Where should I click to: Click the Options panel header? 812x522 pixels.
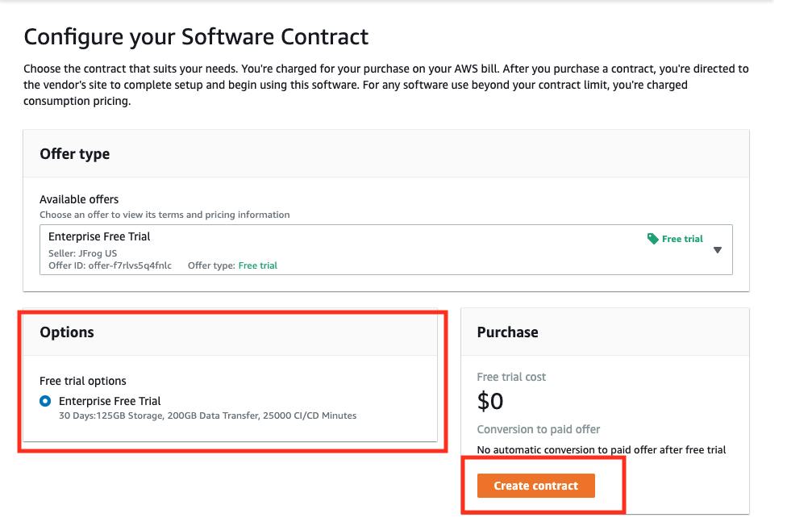67,332
